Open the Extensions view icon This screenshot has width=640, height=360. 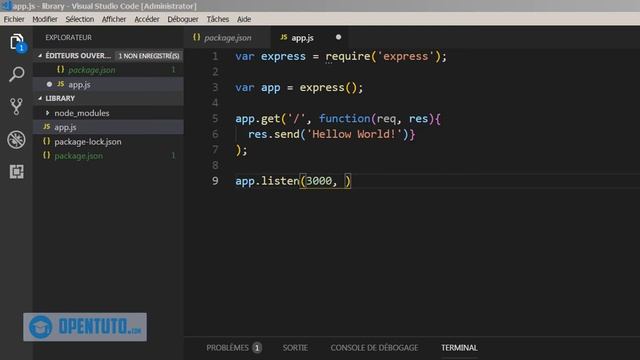(x=16, y=172)
